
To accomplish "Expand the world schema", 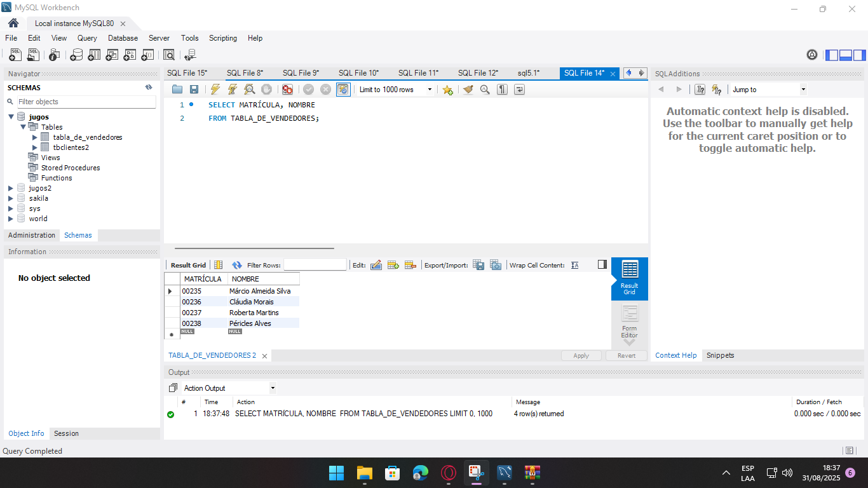I will [11, 219].
